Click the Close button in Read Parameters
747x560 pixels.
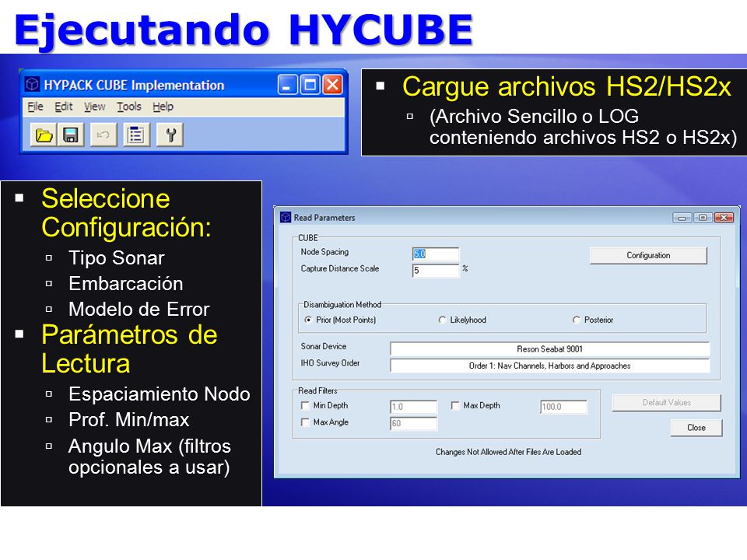pos(696,428)
